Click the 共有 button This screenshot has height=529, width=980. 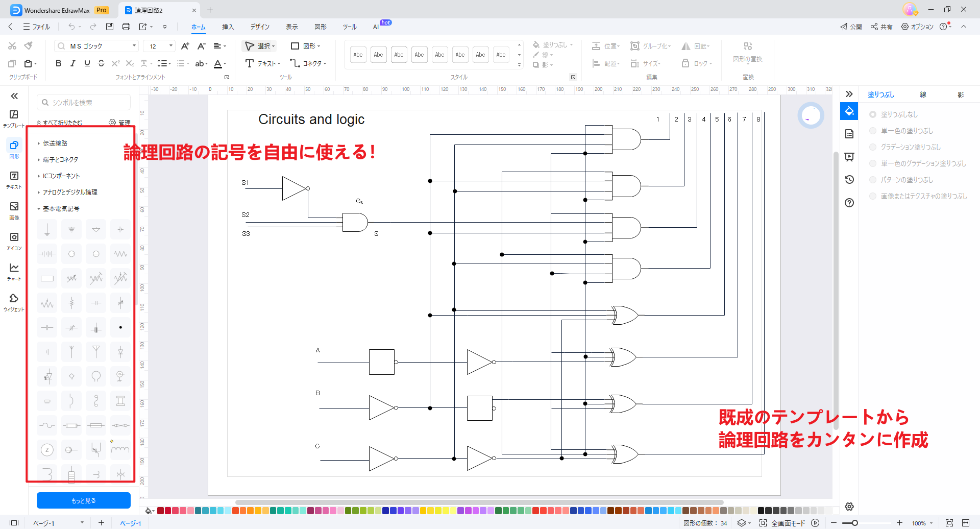click(881, 27)
